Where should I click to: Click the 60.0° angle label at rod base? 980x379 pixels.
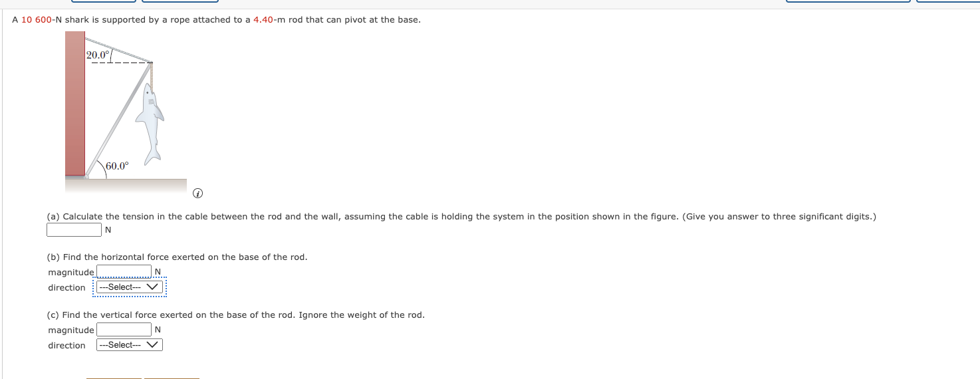point(117,166)
